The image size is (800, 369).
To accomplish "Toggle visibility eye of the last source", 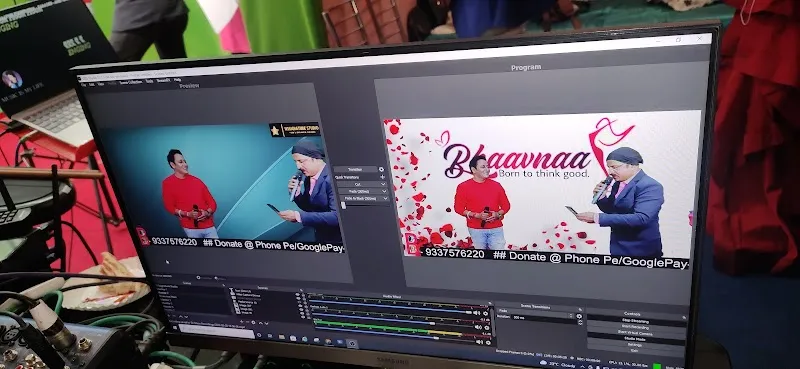I will click(x=303, y=317).
